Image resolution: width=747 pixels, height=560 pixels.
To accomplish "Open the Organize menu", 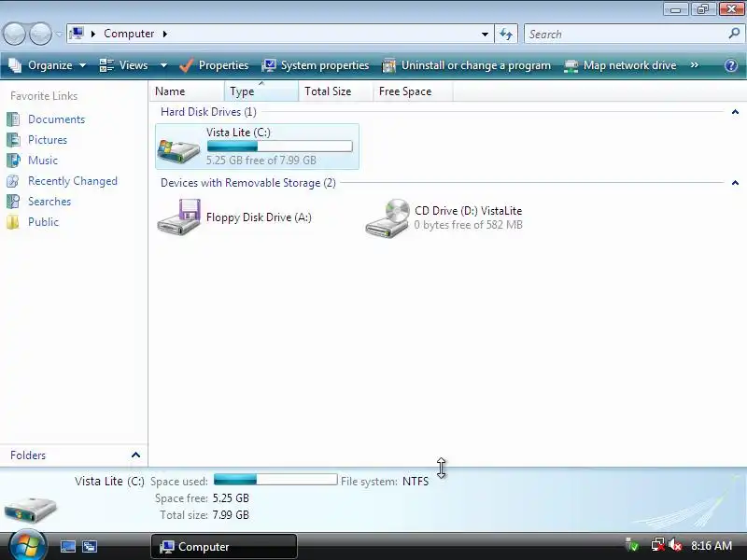I will (48, 65).
